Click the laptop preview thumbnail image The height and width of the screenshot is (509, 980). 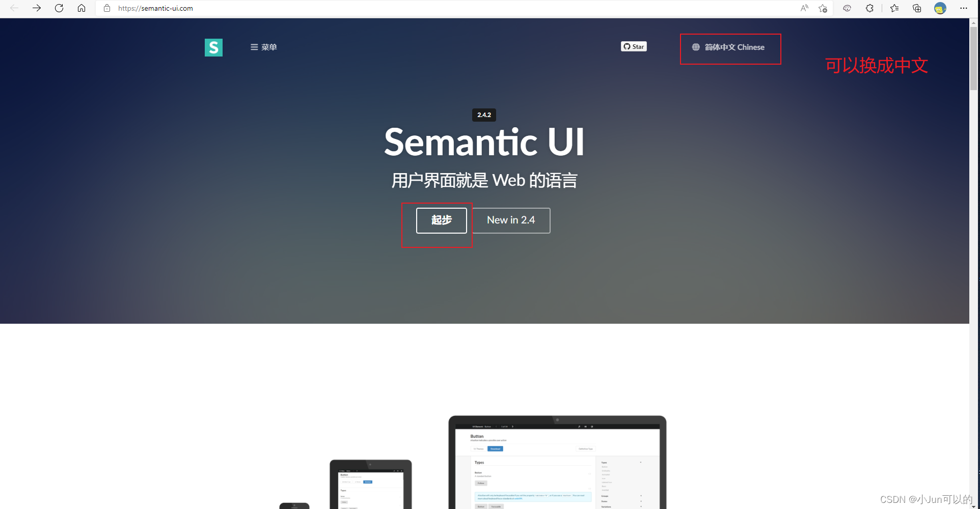557,462
